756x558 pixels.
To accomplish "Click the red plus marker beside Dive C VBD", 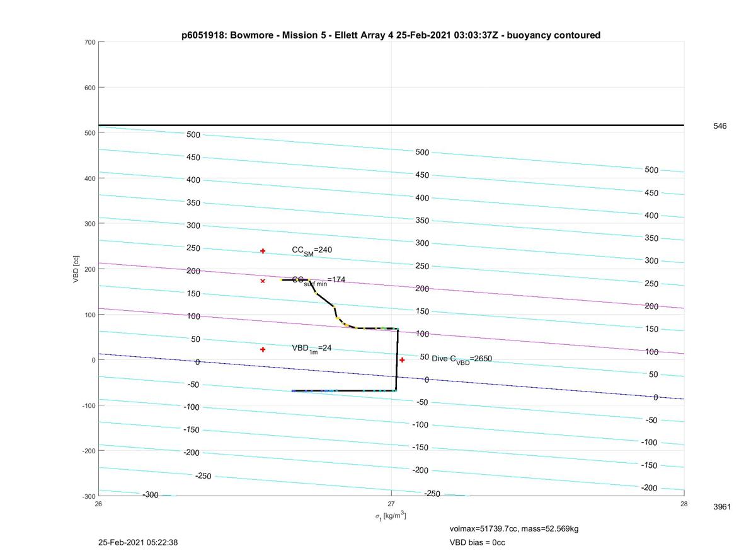I will point(402,360).
